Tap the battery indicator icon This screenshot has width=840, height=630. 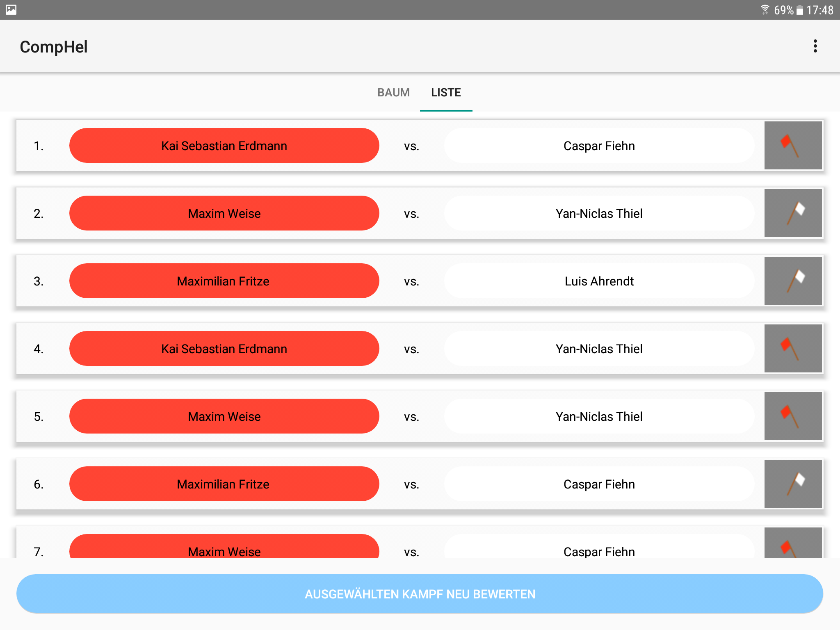[799, 10]
